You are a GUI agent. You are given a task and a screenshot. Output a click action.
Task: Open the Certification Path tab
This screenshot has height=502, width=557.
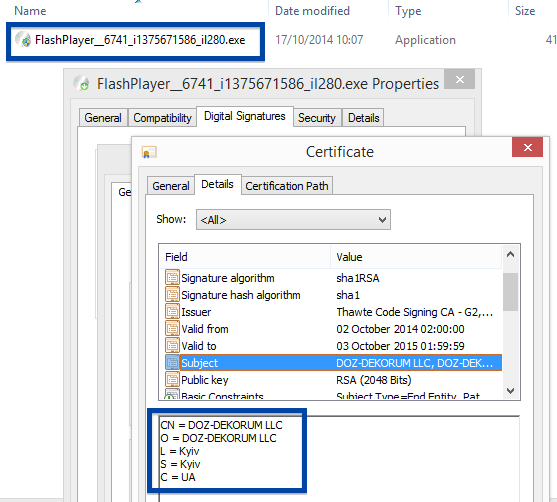point(287,186)
